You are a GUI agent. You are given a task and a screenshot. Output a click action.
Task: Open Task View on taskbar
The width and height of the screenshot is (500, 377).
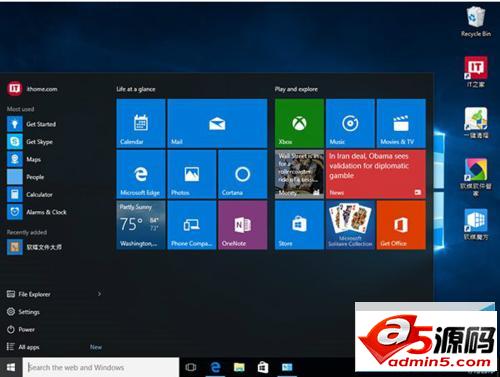191,367
